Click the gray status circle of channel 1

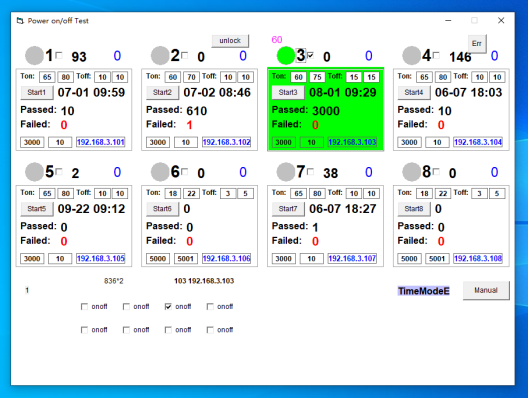click(x=34, y=56)
